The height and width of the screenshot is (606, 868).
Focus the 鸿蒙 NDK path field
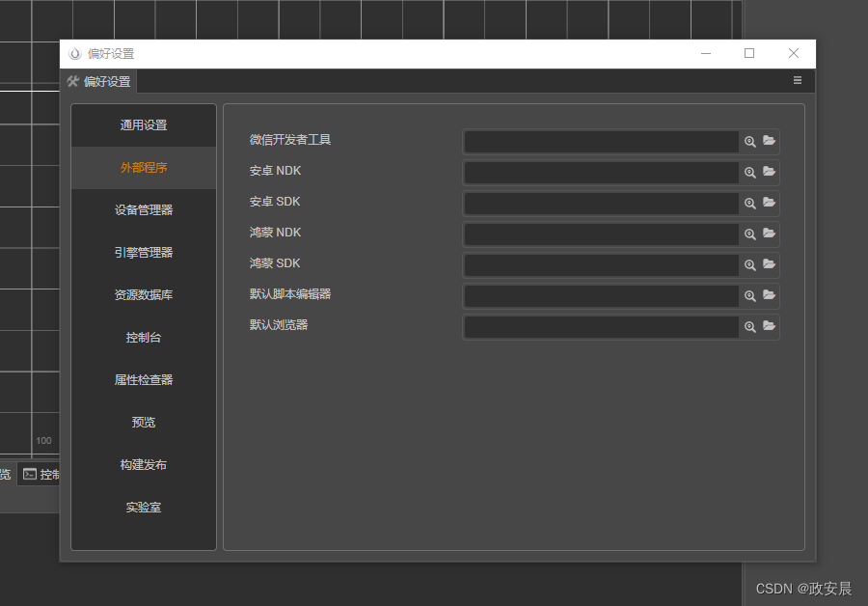601,234
